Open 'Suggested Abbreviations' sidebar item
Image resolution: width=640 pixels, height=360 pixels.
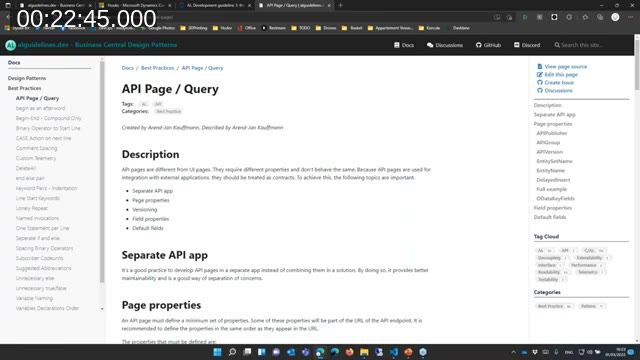click(x=44, y=268)
